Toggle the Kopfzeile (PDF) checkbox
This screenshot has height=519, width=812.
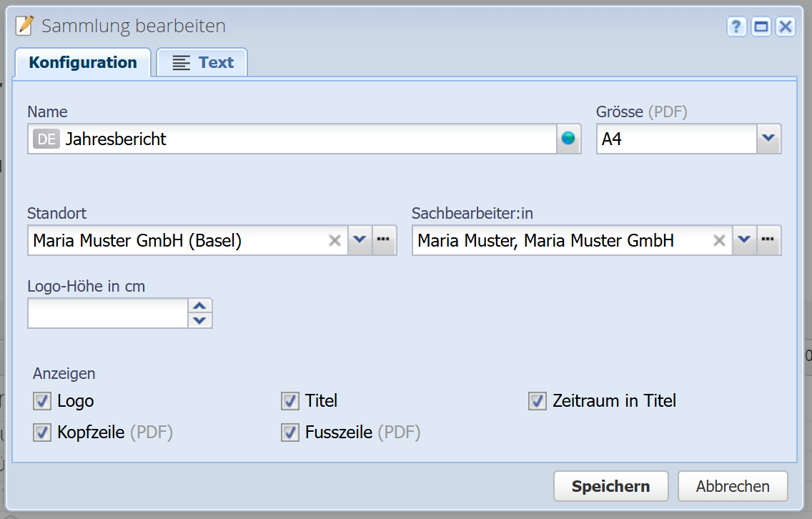pyautogui.click(x=42, y=432)
